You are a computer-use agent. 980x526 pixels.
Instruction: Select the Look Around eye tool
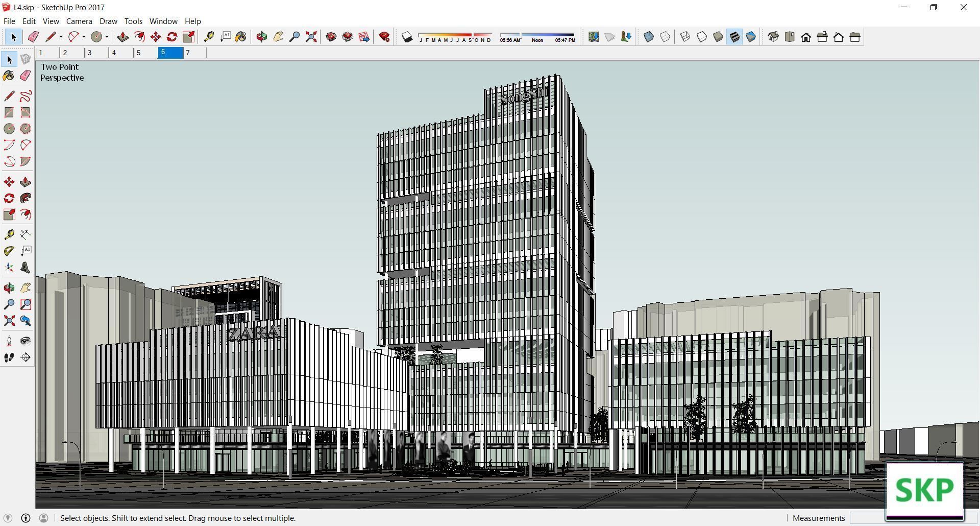(x=26, y=341)
